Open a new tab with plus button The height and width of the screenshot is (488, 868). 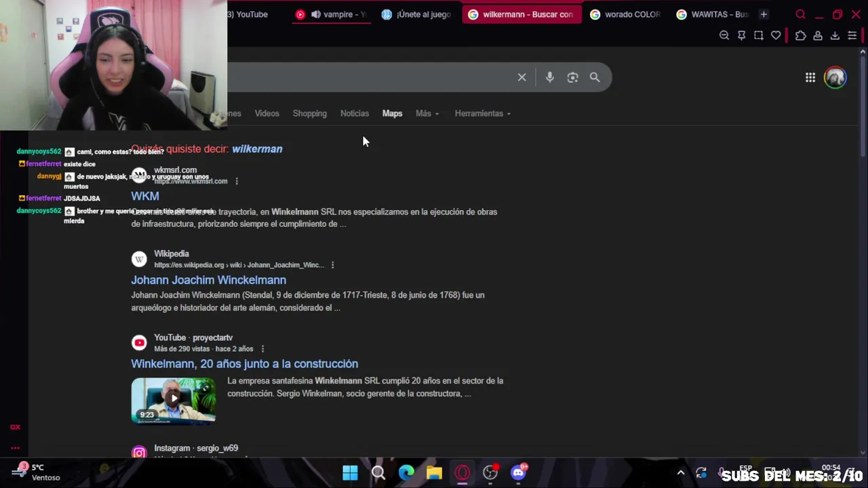(x=764, y=14)
